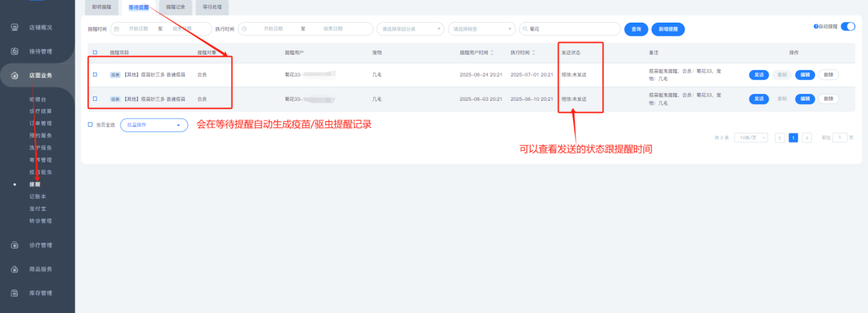Image resolution: width=868 pixels, height=313 pixels.
Task: Check the 当页全选 checkbox
Action: click(90, 125)
